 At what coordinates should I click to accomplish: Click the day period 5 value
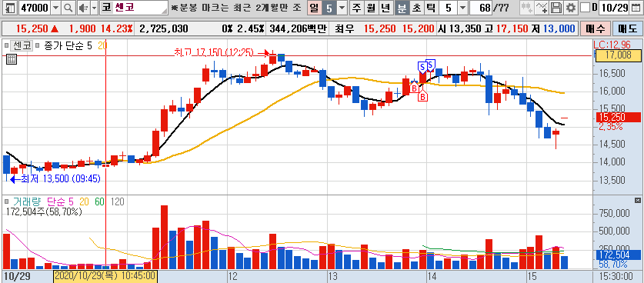[329, 8]
